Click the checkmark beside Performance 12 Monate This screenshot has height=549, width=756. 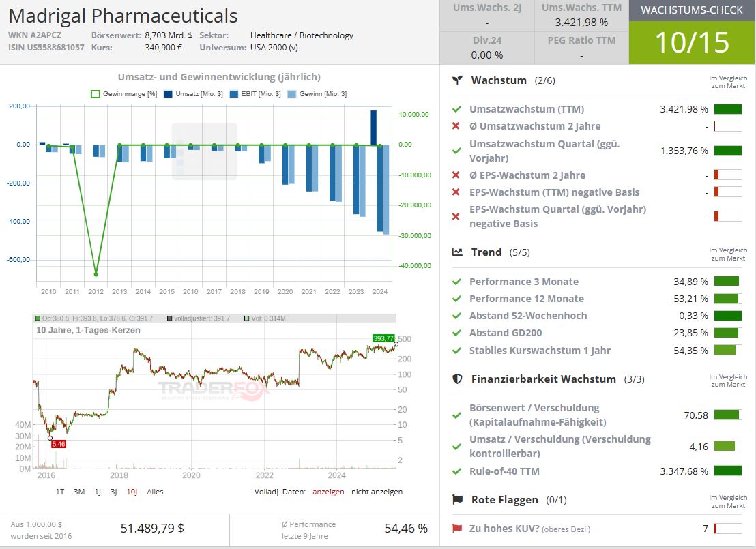456,299
